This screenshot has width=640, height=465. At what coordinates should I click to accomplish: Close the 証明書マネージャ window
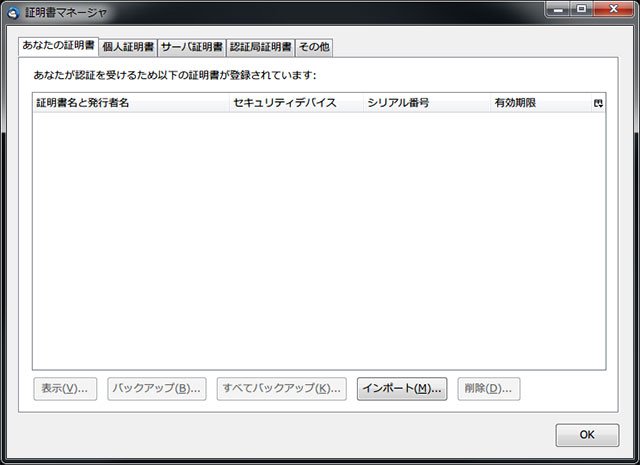[x=613, y=9]
